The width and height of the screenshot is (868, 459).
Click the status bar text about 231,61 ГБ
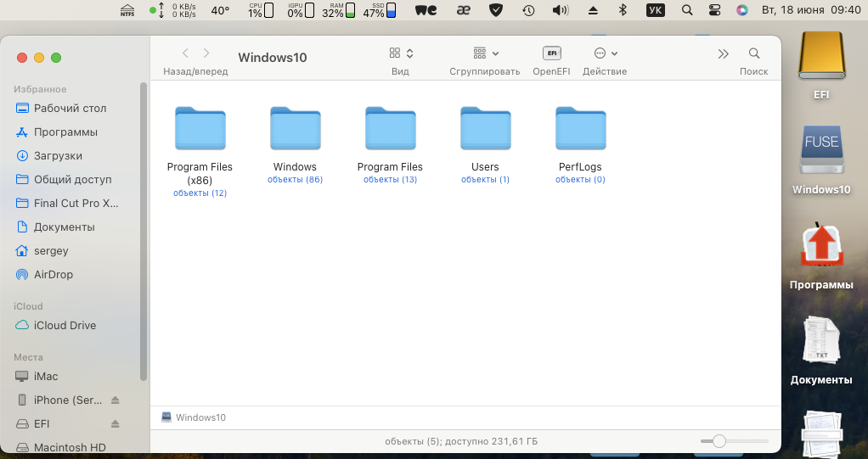(x=461, y=441)
